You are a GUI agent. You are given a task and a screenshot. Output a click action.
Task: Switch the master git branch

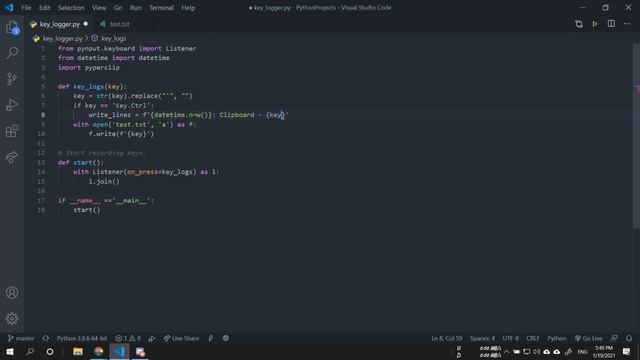[21, 338]
